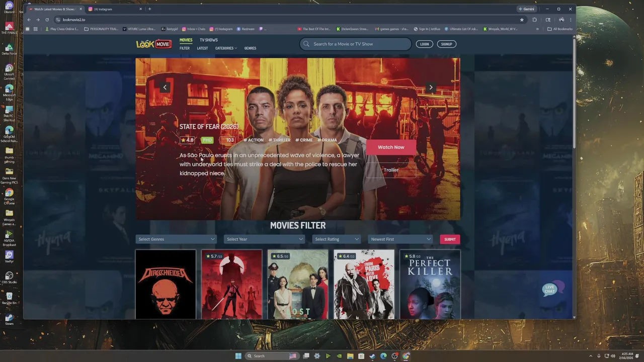
Task: Open the Gemini button in Chrome
Action: 527,9
